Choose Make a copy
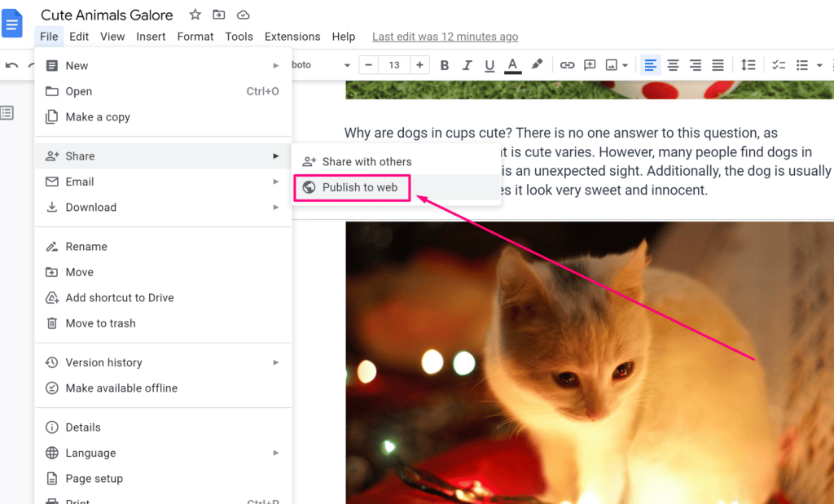The height and width of the screenshot is (504, 834). click(163, 117)
